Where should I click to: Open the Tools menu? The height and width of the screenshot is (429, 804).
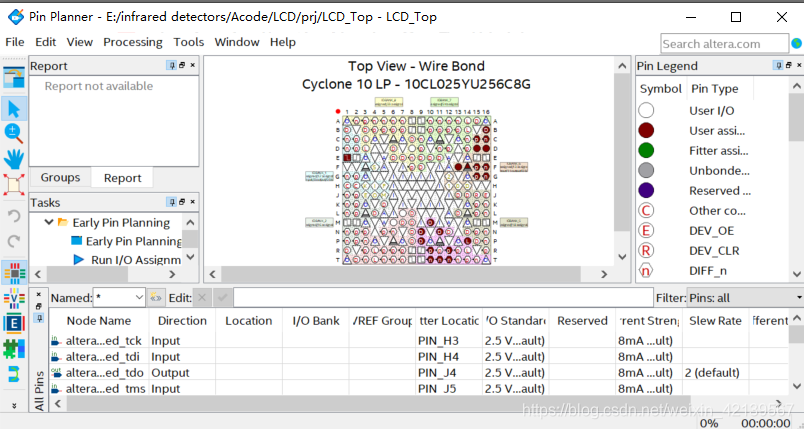coord(189,42)
